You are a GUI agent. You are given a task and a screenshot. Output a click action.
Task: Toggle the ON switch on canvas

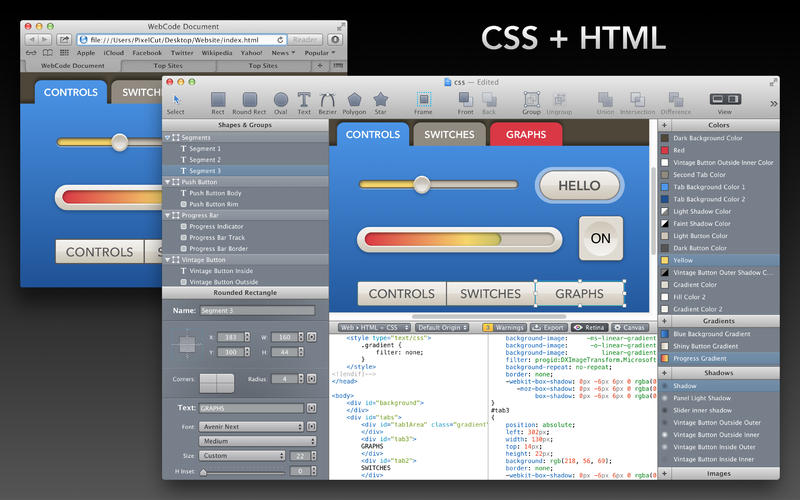(601, 238)
